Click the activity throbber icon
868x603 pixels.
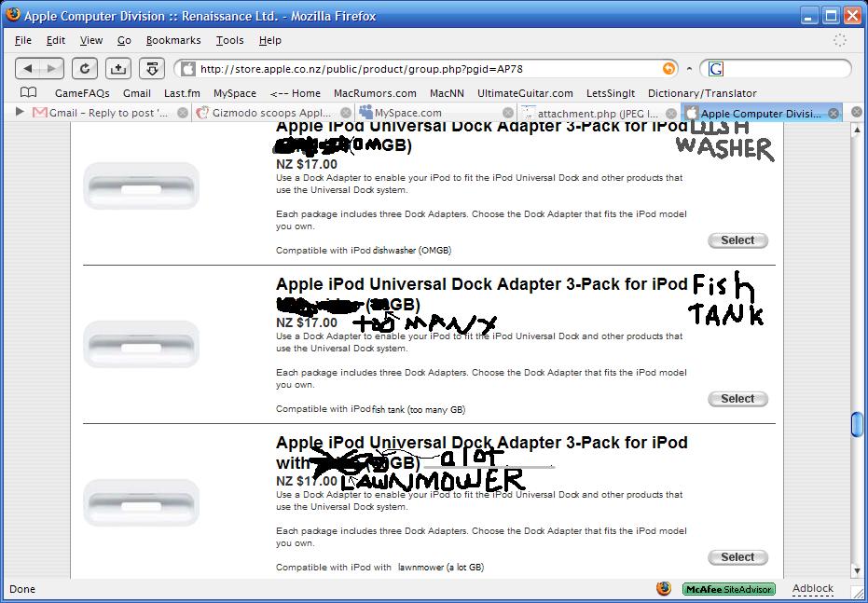840,40
